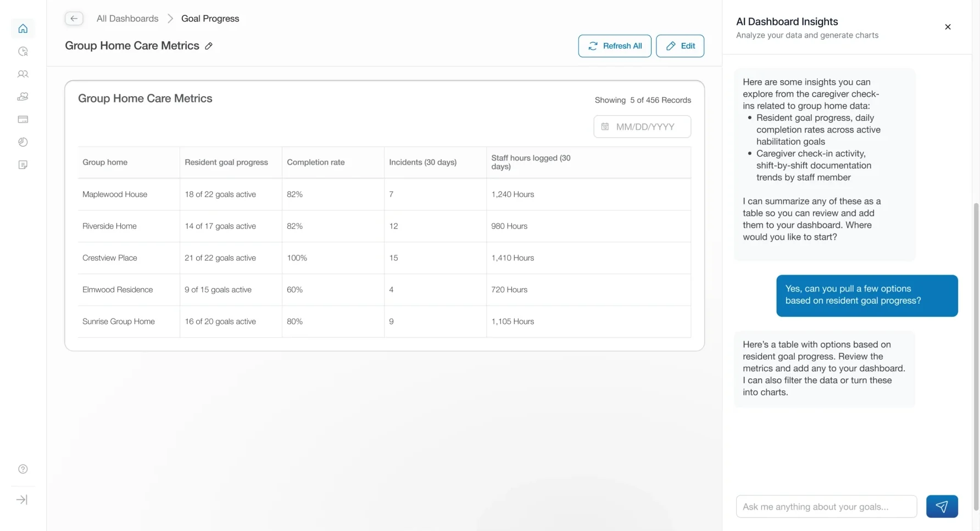980x531 pixels.
Task: Open the billing card sidebar icon
Action: coord(23,119)
